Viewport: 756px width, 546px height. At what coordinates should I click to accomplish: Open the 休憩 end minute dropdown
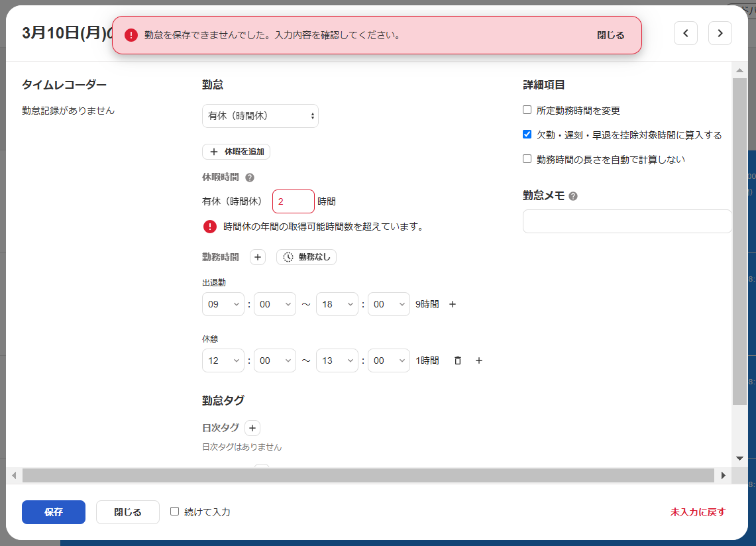coord(389,360)
